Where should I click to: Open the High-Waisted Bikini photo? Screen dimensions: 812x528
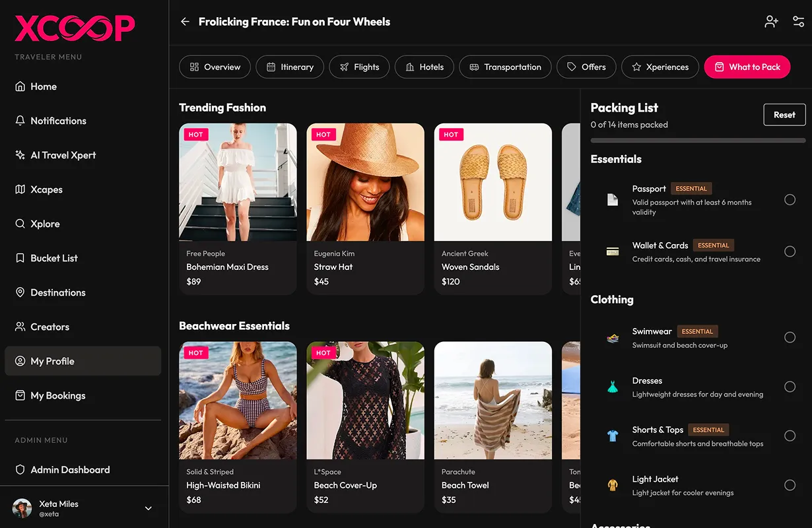click(x=238, y=401)
